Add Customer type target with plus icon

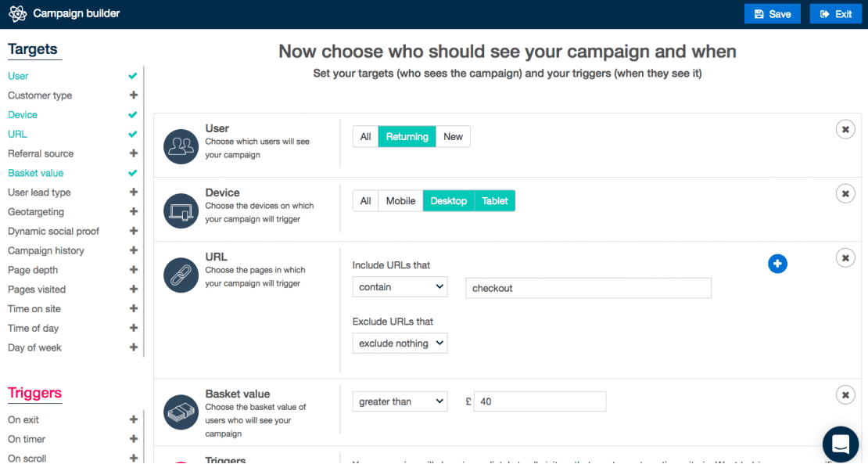click(134, 95)
